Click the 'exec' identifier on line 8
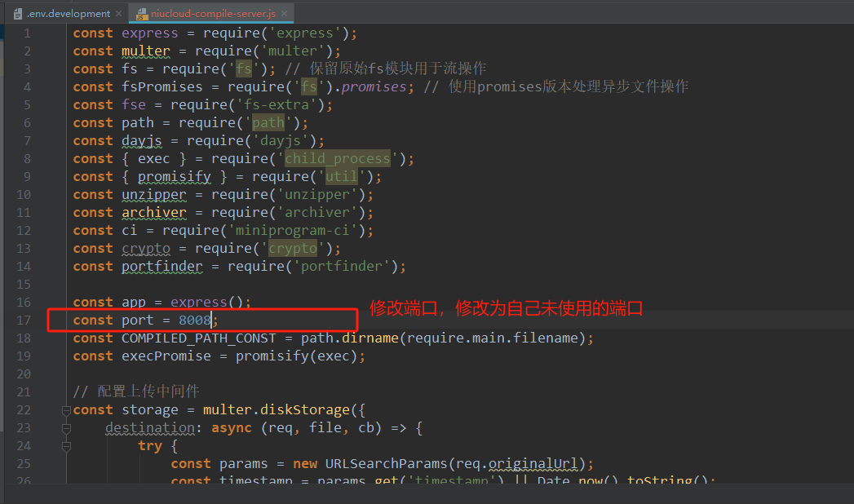This screenshot has height=504, width=854. (153, 159)
